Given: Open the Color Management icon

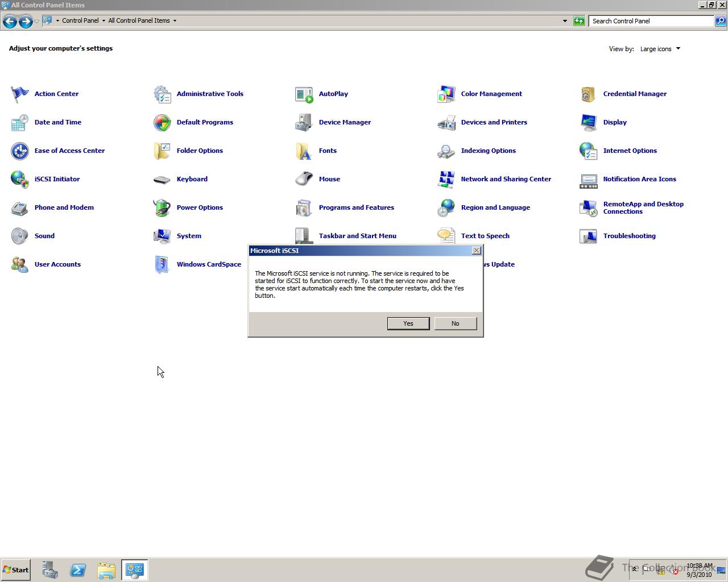Looking at the screenshot, I should tap(446, 94).
